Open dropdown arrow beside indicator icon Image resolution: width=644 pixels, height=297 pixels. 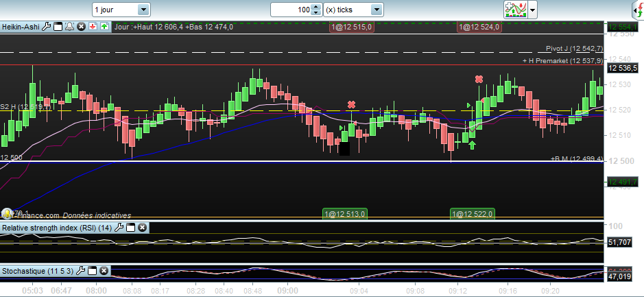click(x=532, y=10)
